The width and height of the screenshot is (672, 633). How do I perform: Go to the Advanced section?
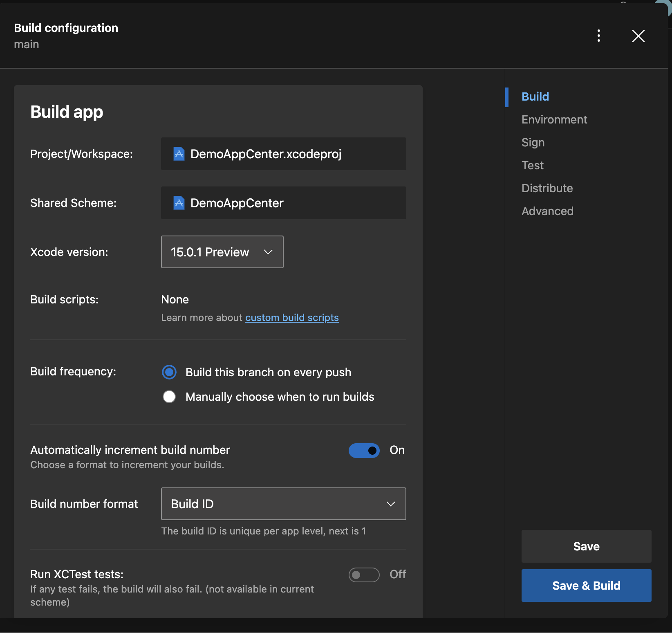[548, 211]
